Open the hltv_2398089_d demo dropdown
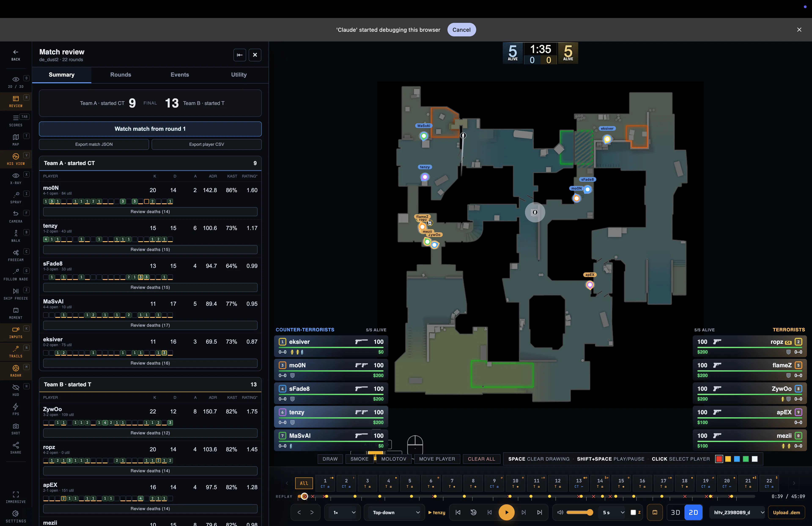The image size is (812, 526). [737, 512]
